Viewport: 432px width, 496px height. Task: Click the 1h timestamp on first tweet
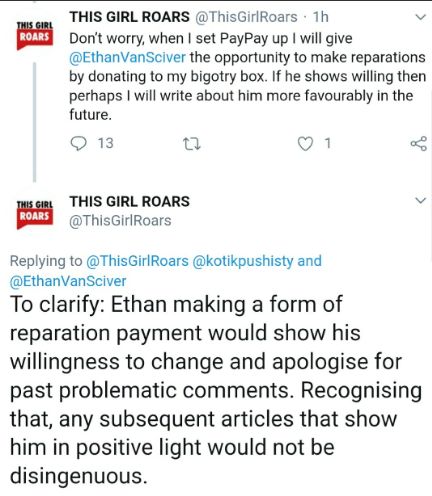click(x=320, y=17)
